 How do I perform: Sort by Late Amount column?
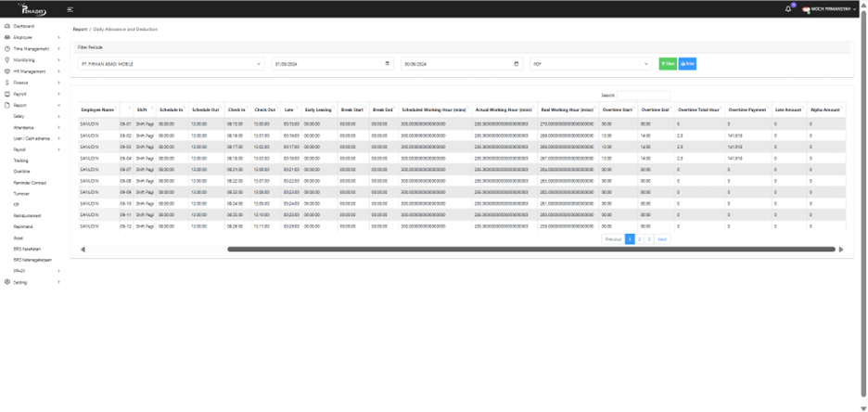pyautogui.click(x=789, y=109)
